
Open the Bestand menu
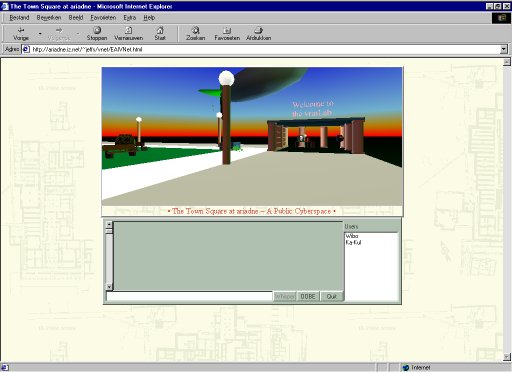(19, 18)
